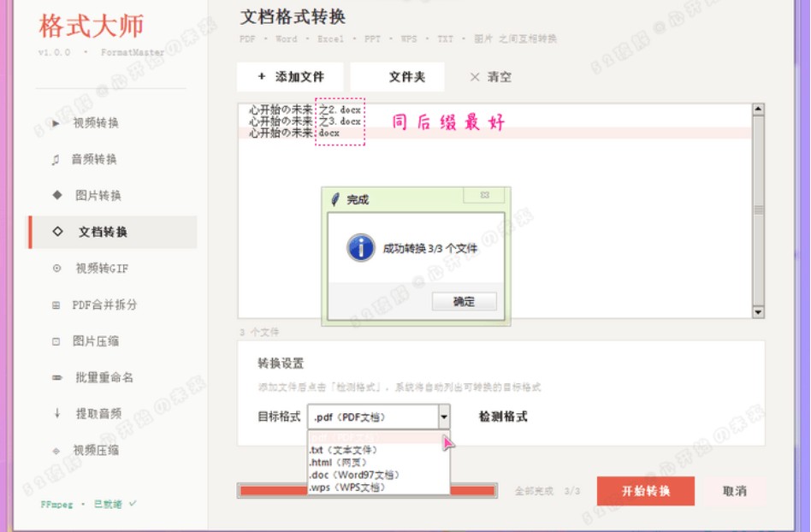Viewport: 811px width, 532px height.
Task: Close the 完成 dialog
Action: 485,195
